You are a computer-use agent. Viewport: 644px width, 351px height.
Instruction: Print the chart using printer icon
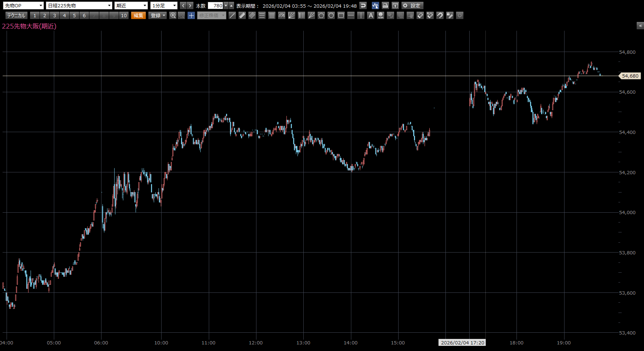click(385, 5)
